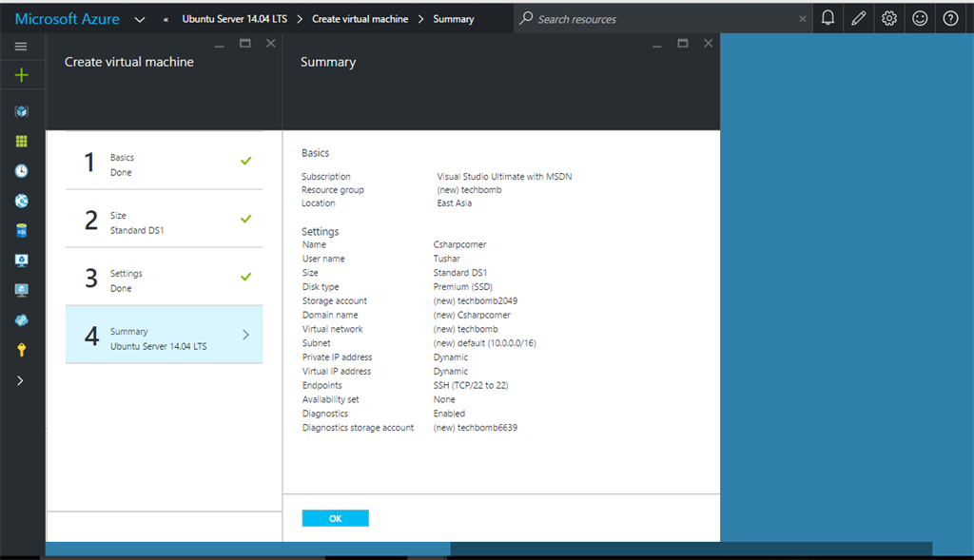Image resolution: width=974 pixels, height=560 pixels.
Task: Select the 'Tushar' user name value
Action: [447, 259]
